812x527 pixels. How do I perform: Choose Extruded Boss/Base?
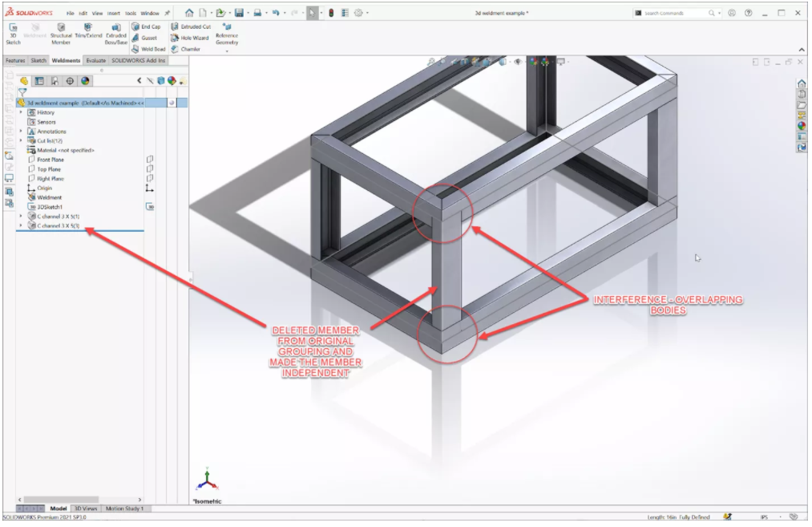click(x=116, y=34)
